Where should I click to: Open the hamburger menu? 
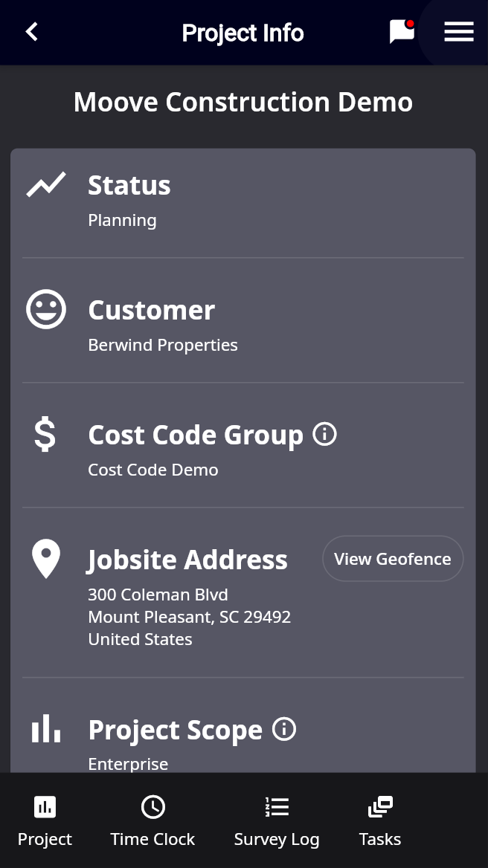tap(458, 32)
